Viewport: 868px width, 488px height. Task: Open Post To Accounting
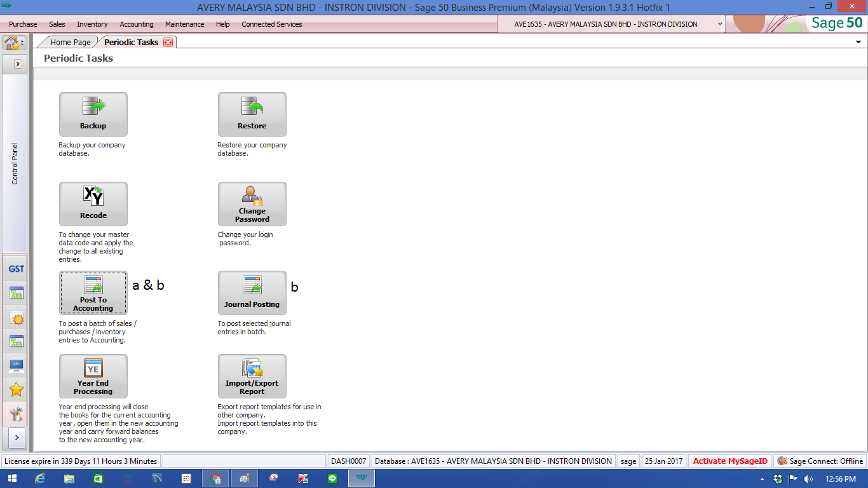click(93, 293)
